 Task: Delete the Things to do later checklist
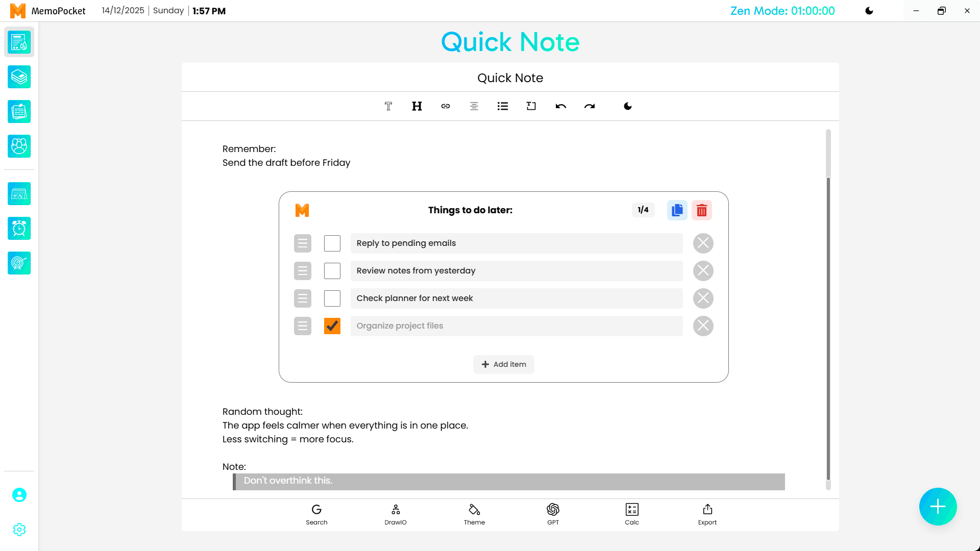tap(702, 210)
